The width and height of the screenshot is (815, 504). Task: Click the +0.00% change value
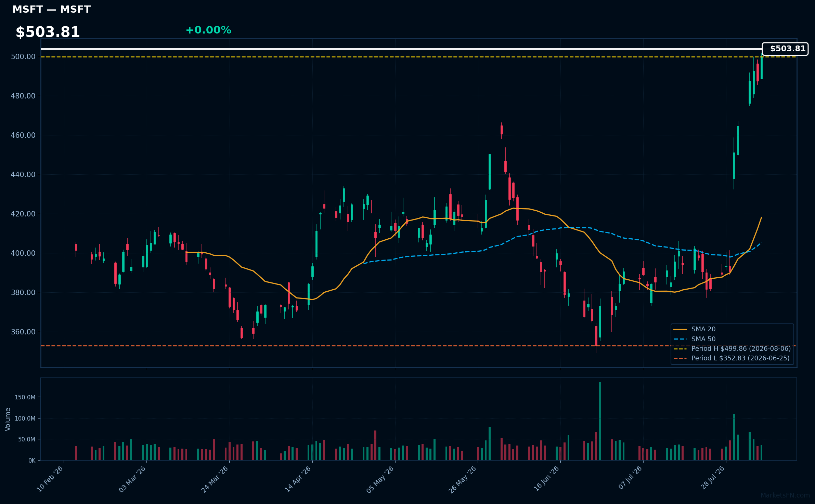(x=208, y=30)
